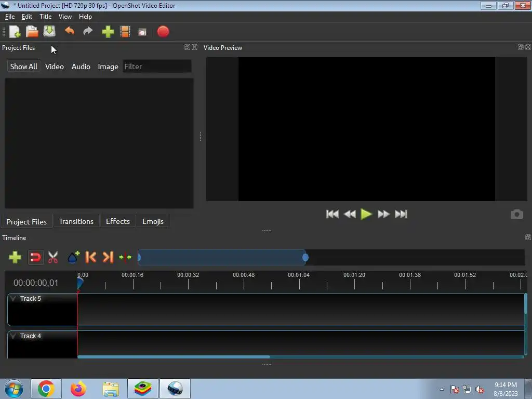Image resolution: width=532 pixels, height=399 pixels.
Task: Show hidden system tray icons
Action: 442,390
